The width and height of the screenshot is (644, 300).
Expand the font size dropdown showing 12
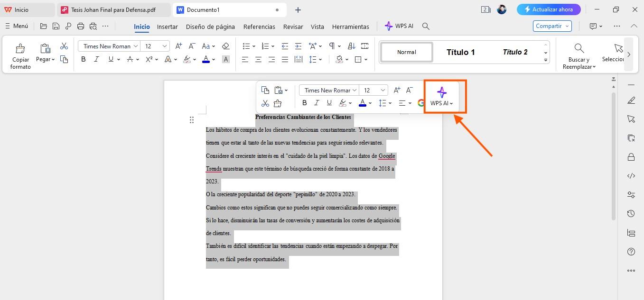tap(155, 46)
